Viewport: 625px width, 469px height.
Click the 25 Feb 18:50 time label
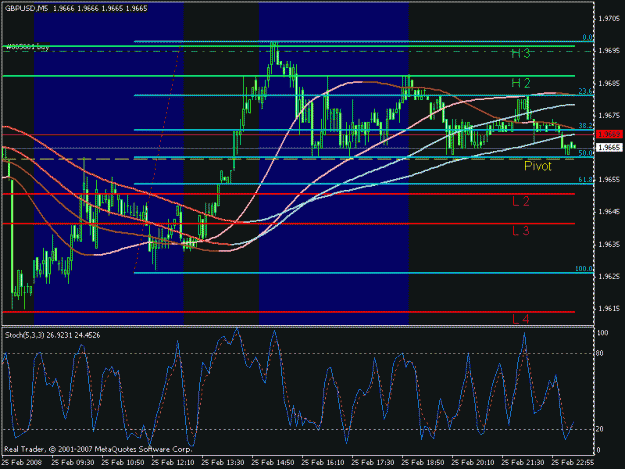[x=423, y=463]
